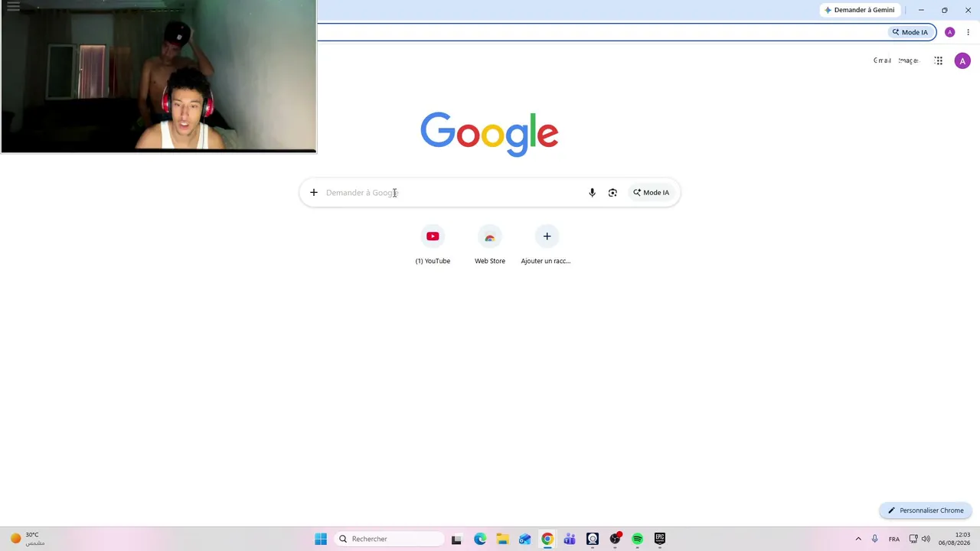Click Personnaliser Chrome button
Image resolution: width=980 pixels, height=551 pixels.
926,510
